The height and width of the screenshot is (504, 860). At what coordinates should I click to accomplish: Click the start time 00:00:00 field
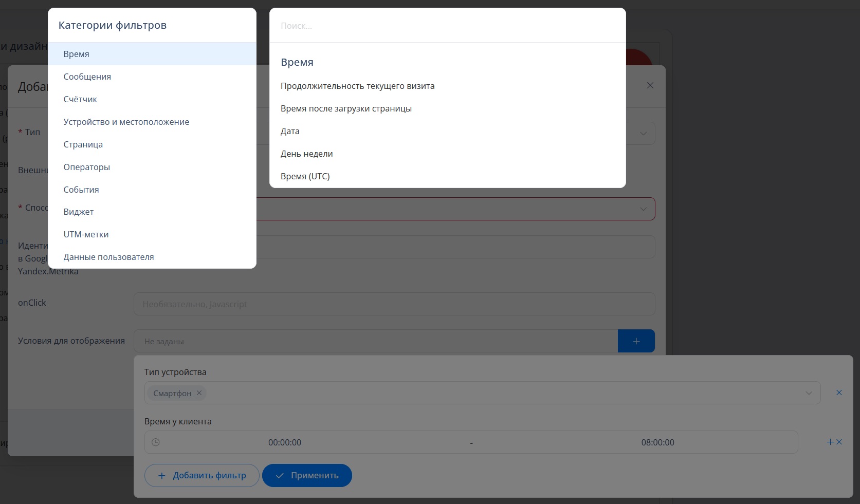pyautogui.click(x=285, y=442)
